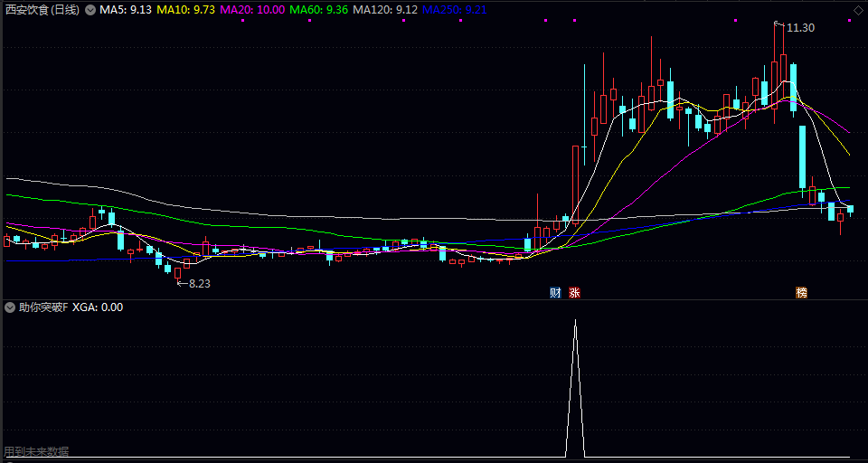Expand the 助你突破F indicator dropdown arrow
This screenshot has width=868, height=463.
click(x=9, y=307)
